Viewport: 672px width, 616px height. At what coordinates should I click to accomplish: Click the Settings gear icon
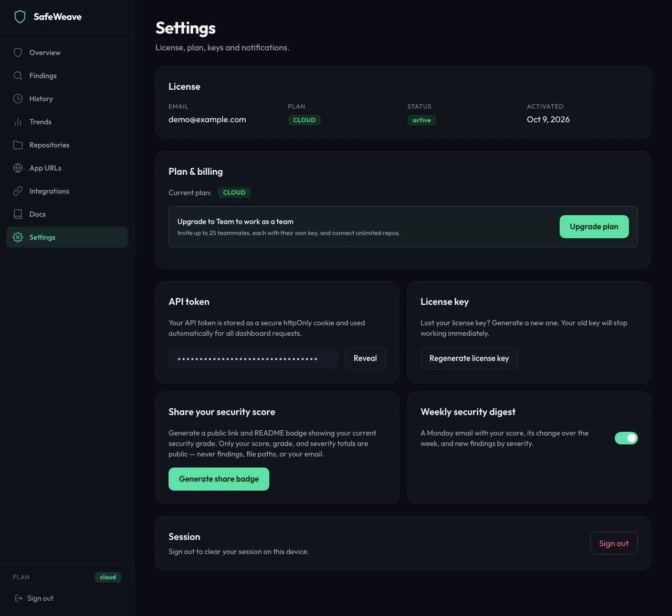tap(18, 237)
